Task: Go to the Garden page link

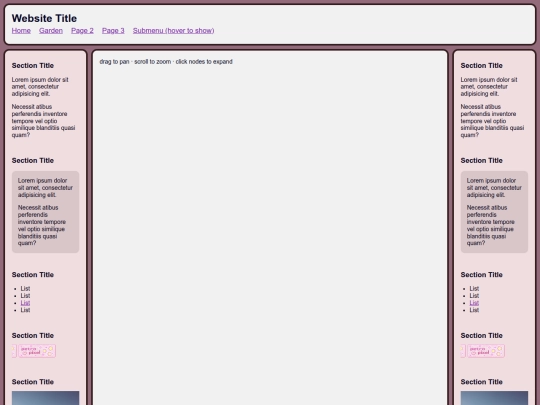Action: [51, 31]
